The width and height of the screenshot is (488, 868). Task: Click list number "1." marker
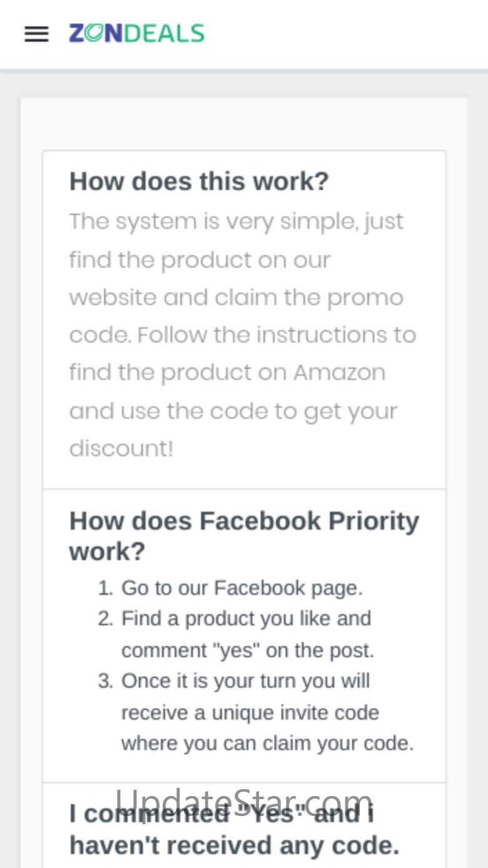(x=105, y=588)
